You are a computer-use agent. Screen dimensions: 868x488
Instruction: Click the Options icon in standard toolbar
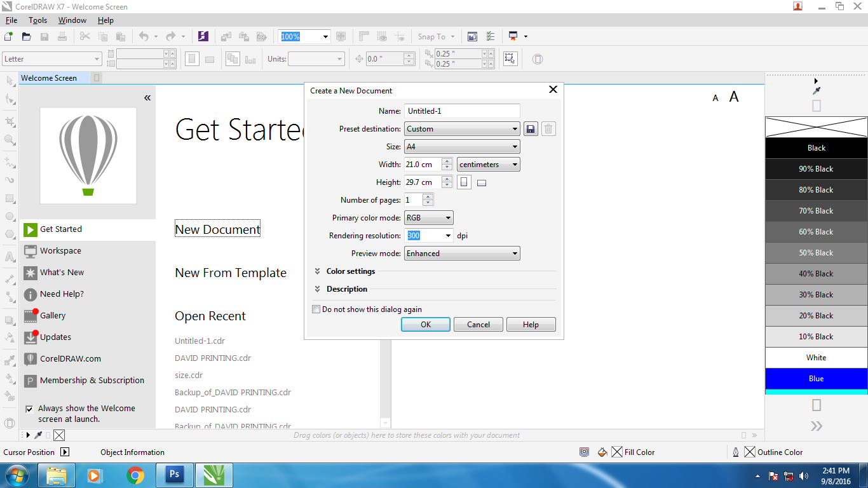click(491, 36)
